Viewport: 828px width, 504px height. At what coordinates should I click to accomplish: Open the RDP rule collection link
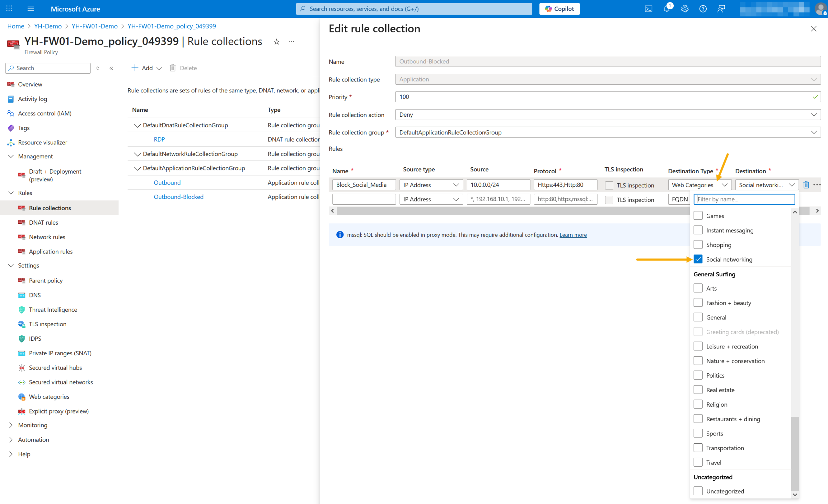tap(159, 139)
